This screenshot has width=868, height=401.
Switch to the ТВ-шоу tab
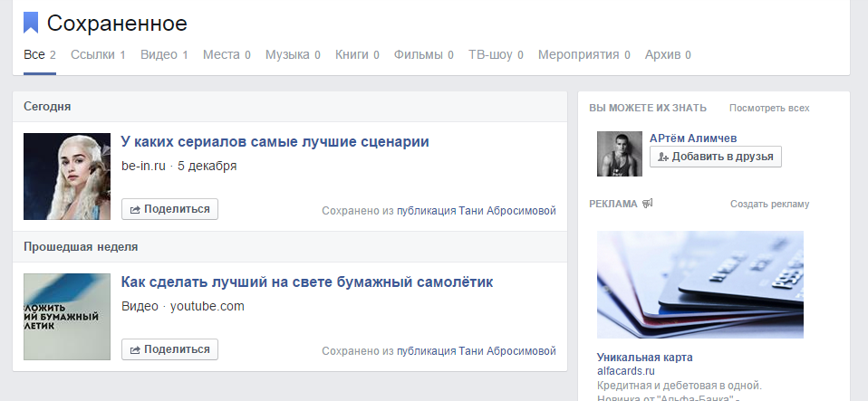pos(496,54)
